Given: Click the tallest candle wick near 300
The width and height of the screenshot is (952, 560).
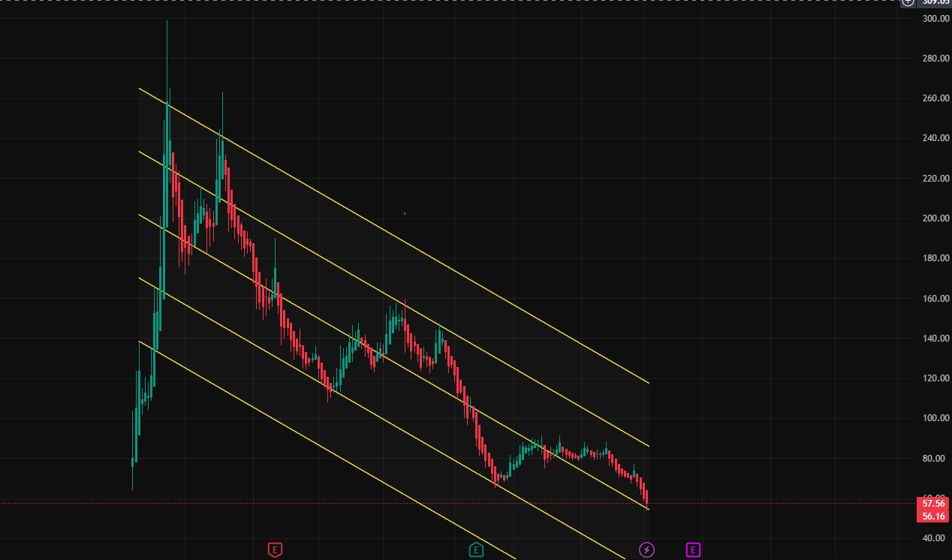Looking at the screenshot, I should click(x=167, y=45).
